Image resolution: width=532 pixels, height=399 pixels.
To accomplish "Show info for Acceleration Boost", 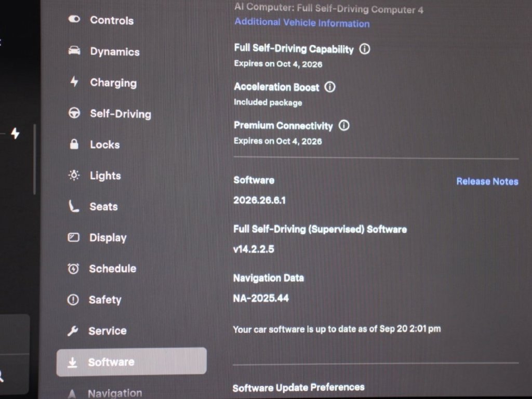I will (x=330, y=87).
